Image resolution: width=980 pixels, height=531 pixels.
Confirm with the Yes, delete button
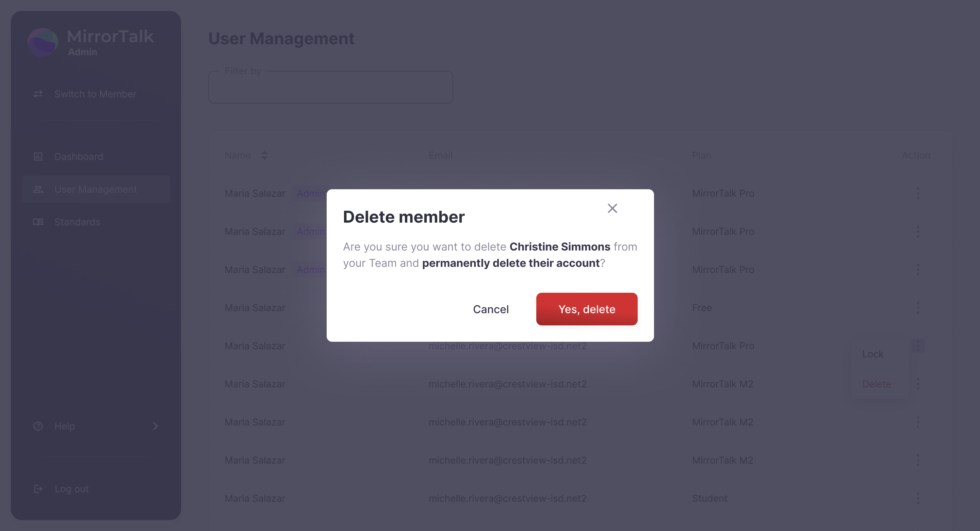[587, 309]
